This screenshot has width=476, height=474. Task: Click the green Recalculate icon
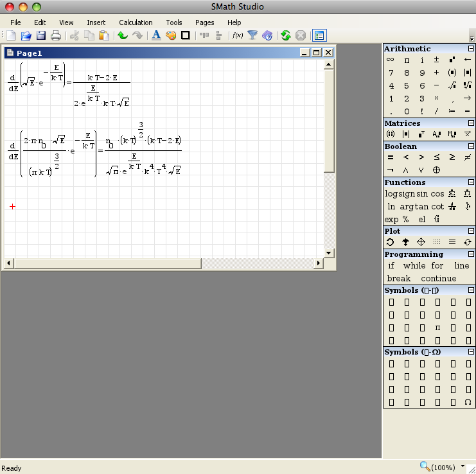point(286,35)
